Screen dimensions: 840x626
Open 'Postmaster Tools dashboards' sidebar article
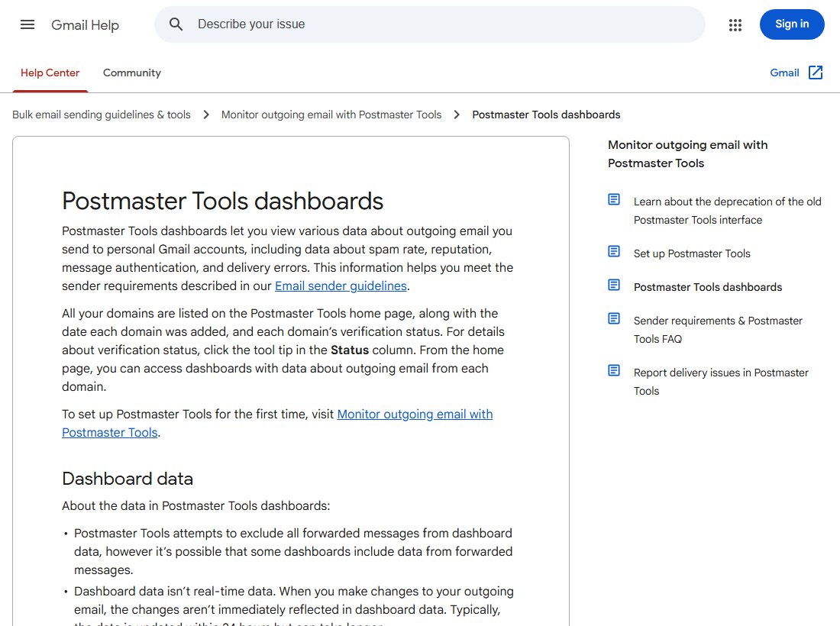708,287
